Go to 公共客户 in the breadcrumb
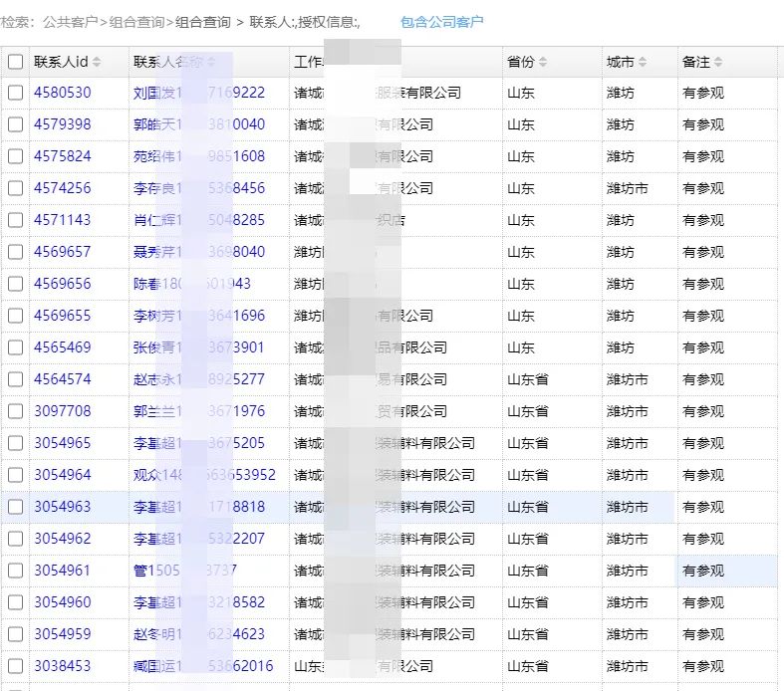The width and height of the screenshot is (784, 691). coord(70,21)
